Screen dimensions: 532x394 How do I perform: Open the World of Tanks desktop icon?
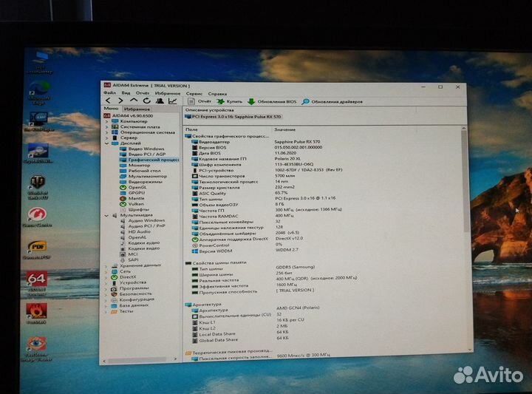point(38,187)
